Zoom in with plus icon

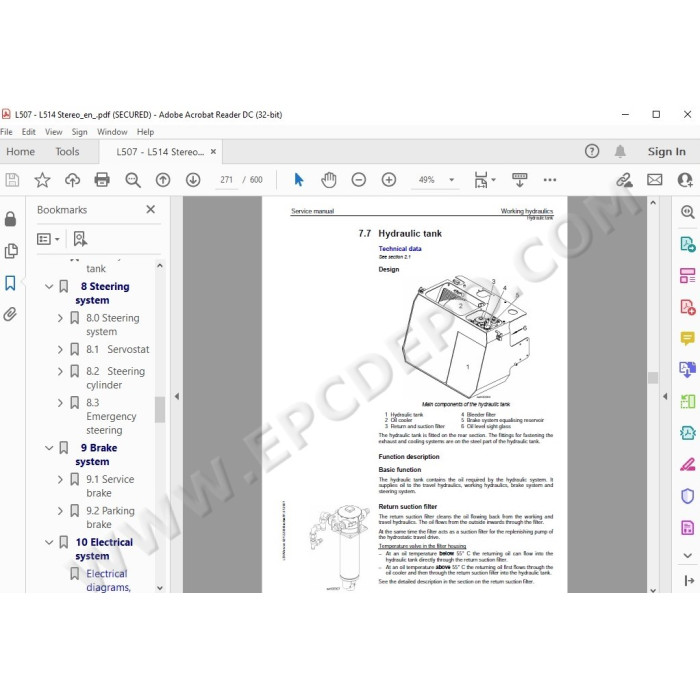coord(389,180)
